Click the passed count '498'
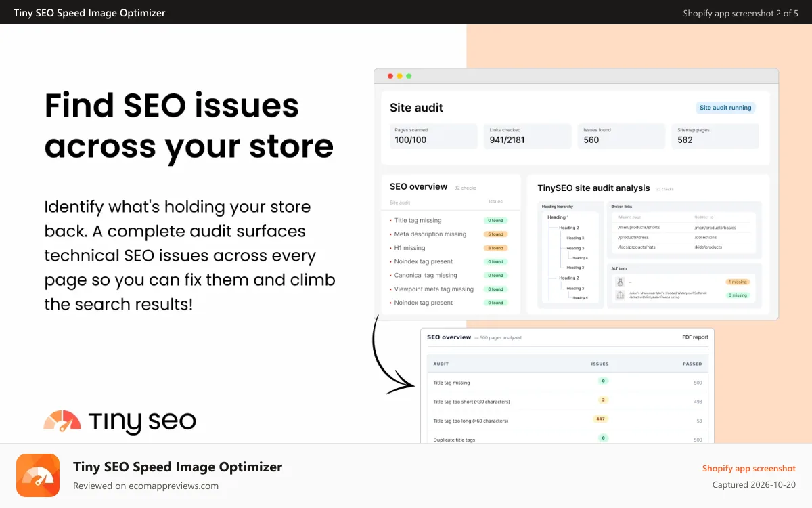812x508 pixels. 697,402
